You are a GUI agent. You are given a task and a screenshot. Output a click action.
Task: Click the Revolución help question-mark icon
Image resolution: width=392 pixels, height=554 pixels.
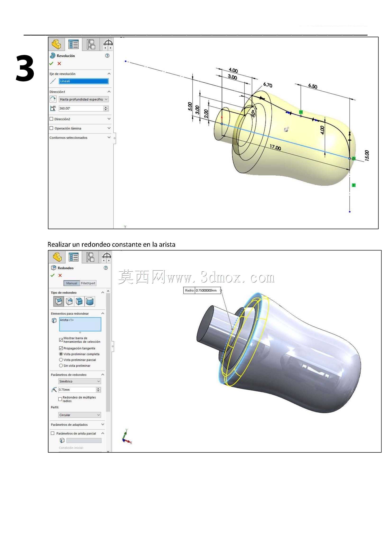tap(107, 56)
